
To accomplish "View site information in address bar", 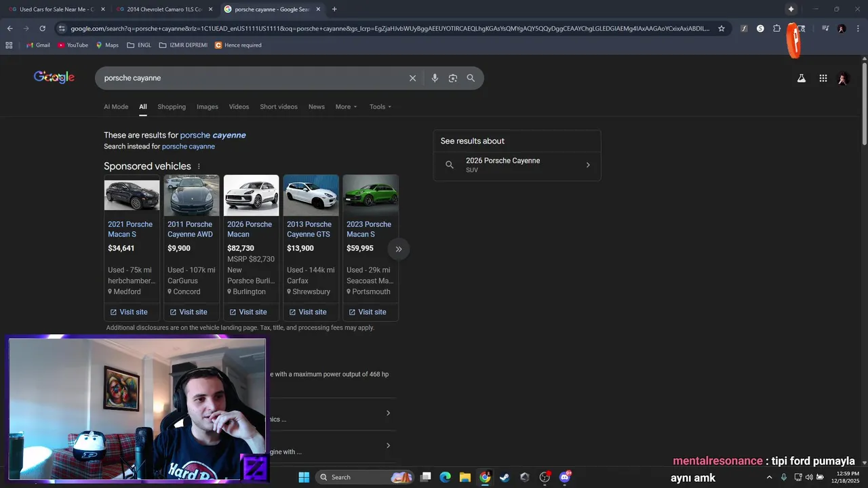I will [62, 28].
